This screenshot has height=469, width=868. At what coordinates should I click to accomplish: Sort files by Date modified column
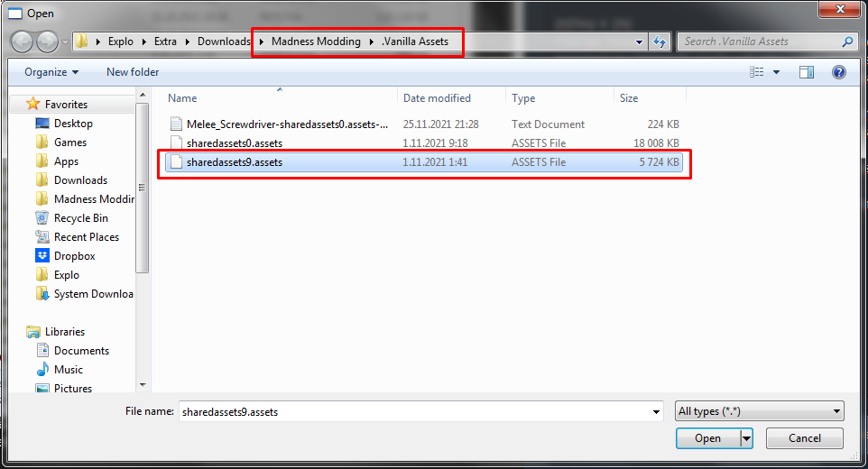pos(437,98)
